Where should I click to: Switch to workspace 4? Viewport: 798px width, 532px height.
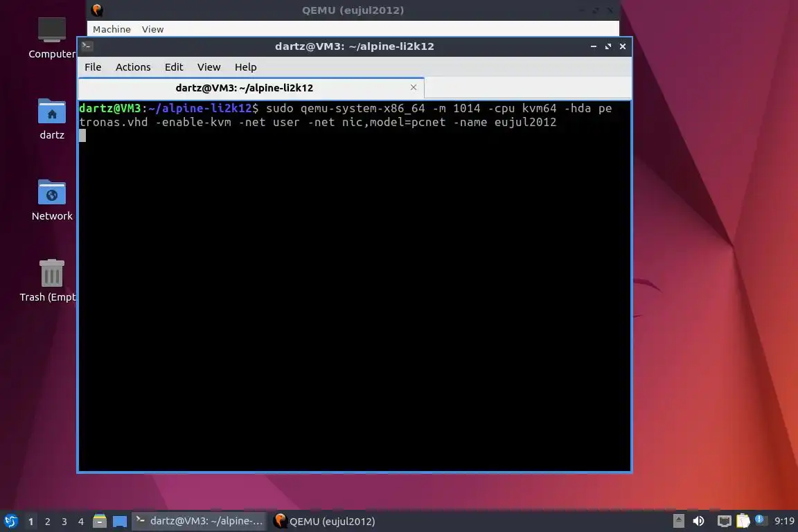(x=81, y=522)
